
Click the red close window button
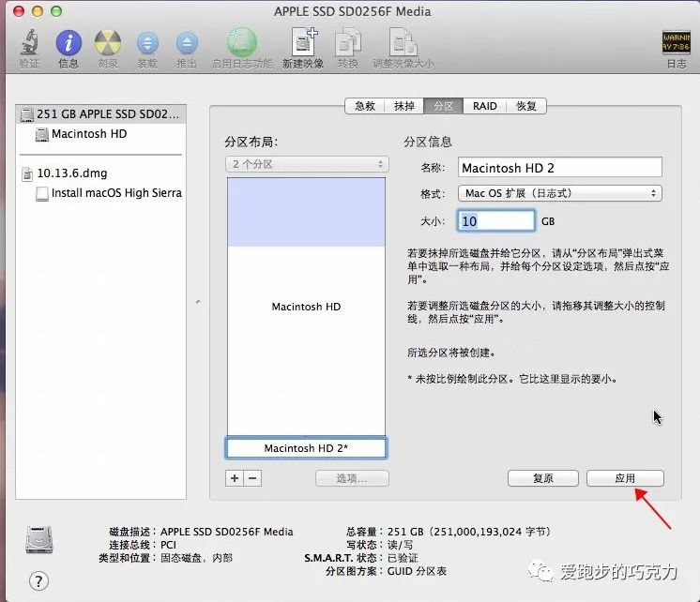[x=19, y=11]
